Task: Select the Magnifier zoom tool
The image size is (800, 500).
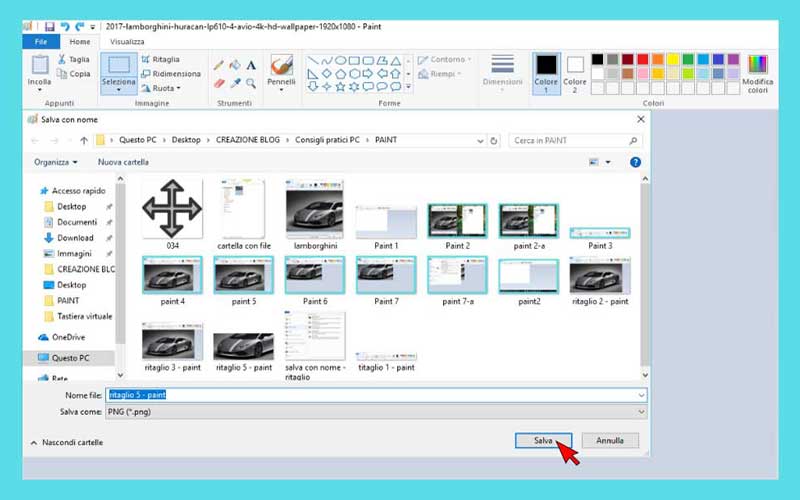Action: 251,83
